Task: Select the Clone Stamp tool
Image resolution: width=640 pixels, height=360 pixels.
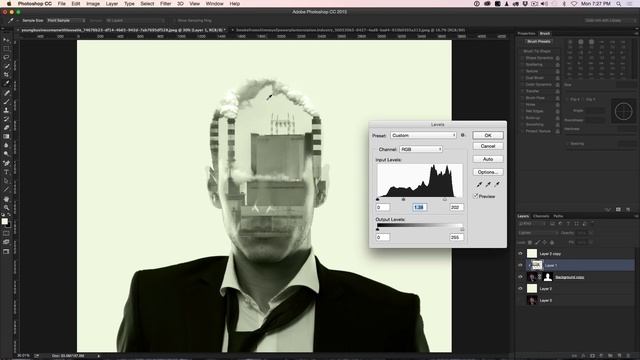Action: click(6, 110)
